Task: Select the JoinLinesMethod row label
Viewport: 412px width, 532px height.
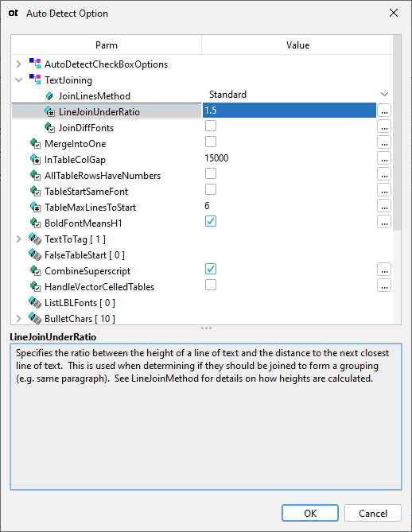Action: point(95,96)
